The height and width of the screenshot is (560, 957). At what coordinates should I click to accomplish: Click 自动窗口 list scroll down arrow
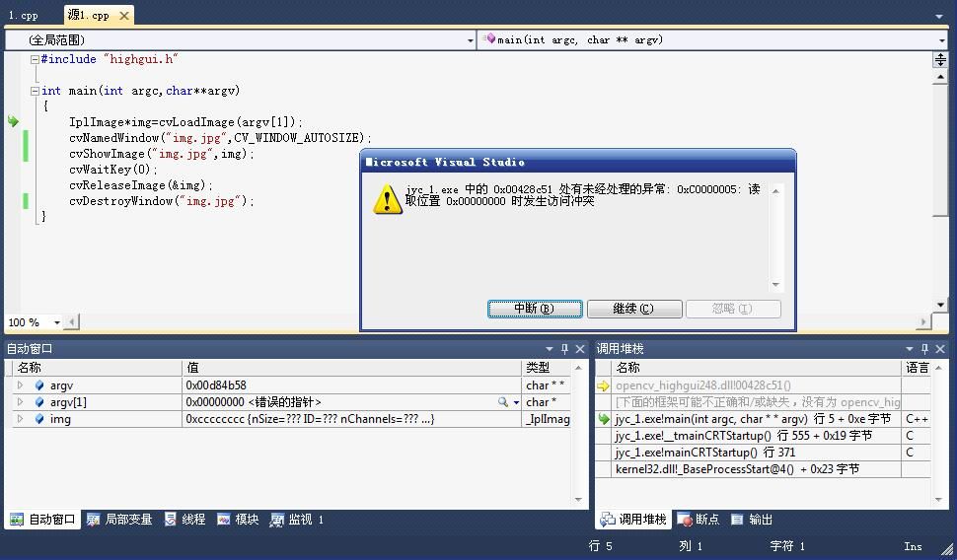tap(578, 500)
